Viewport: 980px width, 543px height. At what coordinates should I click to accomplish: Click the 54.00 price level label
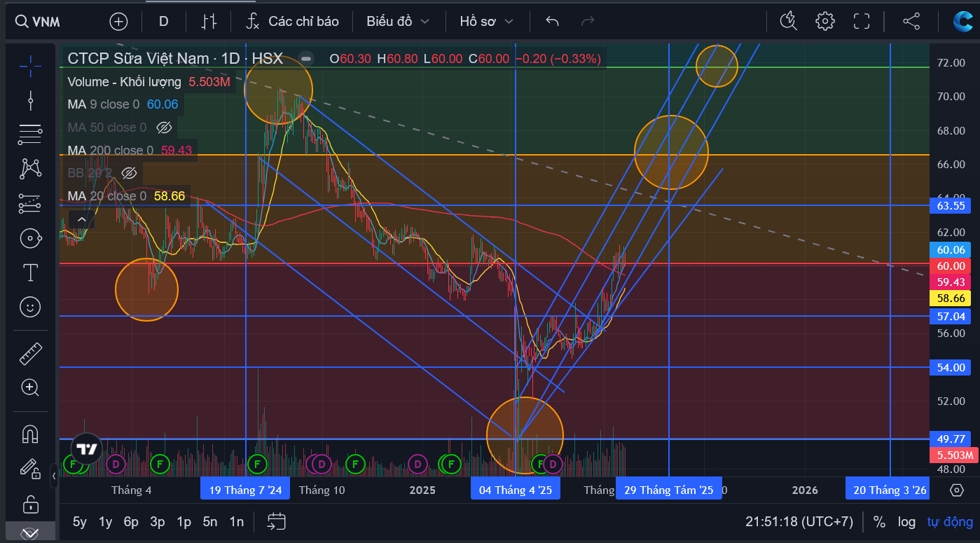(x=951, y=367)
